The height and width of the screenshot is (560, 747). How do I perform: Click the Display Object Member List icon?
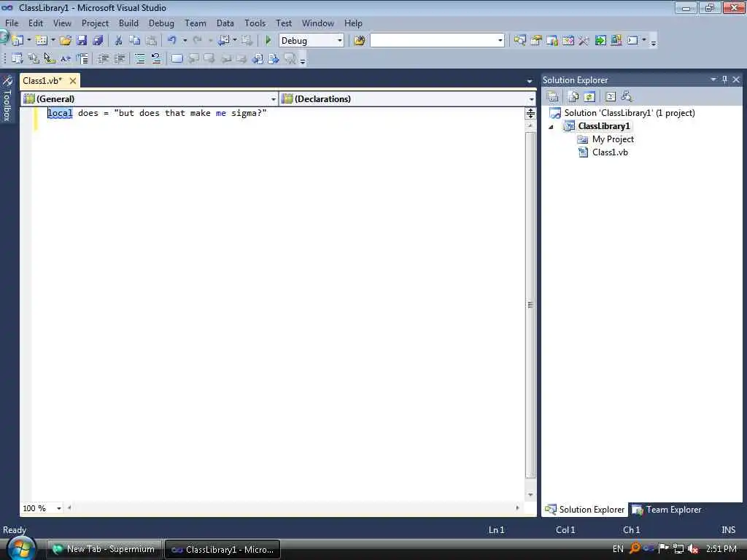coord(18,58)
